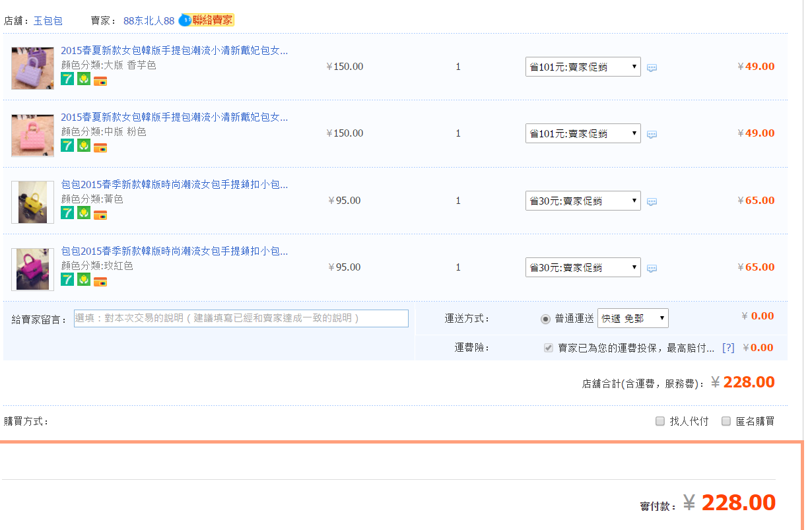Click the 給賣家留言 message input field
812x530 pixels.
point(241,318)
